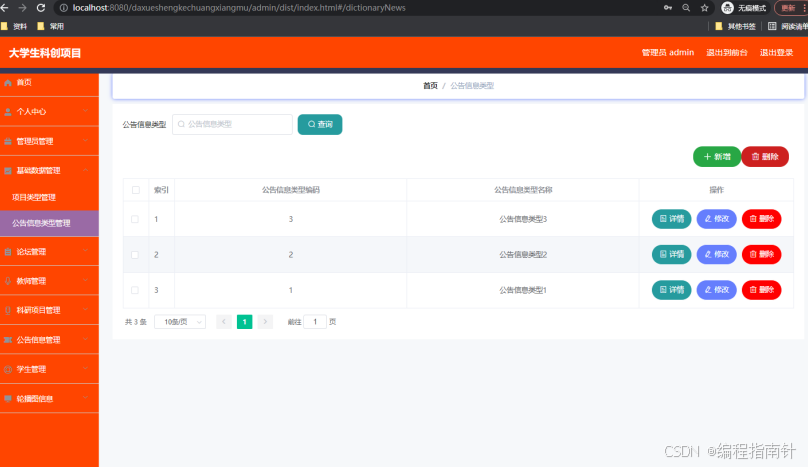This screenshot has width=808, height=467.
Task: Select 公告信息类型管理 submenu item
Action: tap(49, 223)
